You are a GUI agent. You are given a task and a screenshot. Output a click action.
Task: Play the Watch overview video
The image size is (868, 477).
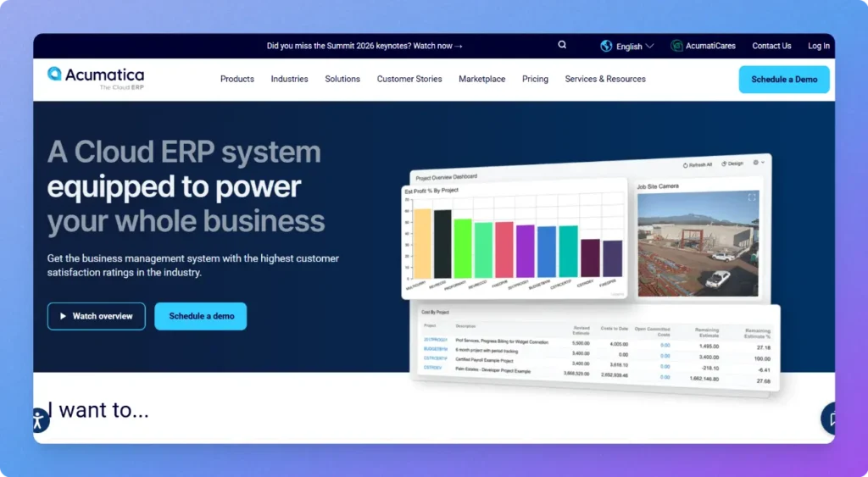97,316
